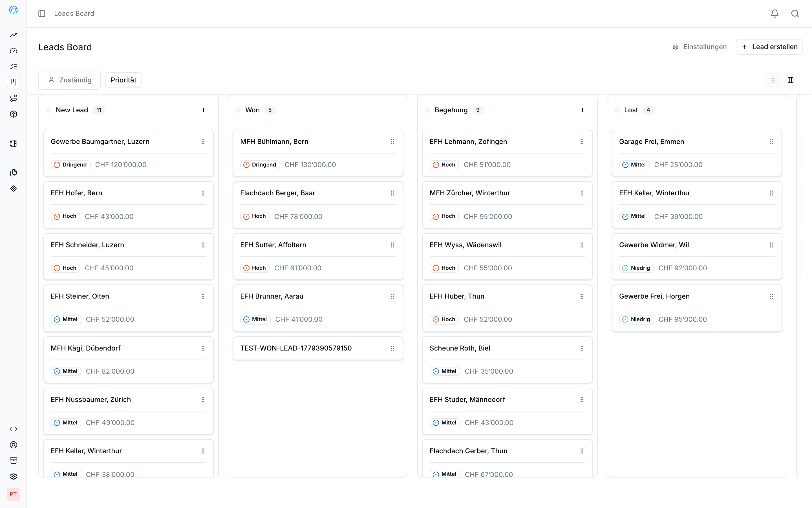Open the EFH Sutter, Affoltern card
This screenshot has width=812, height=508.
point(318,257)
